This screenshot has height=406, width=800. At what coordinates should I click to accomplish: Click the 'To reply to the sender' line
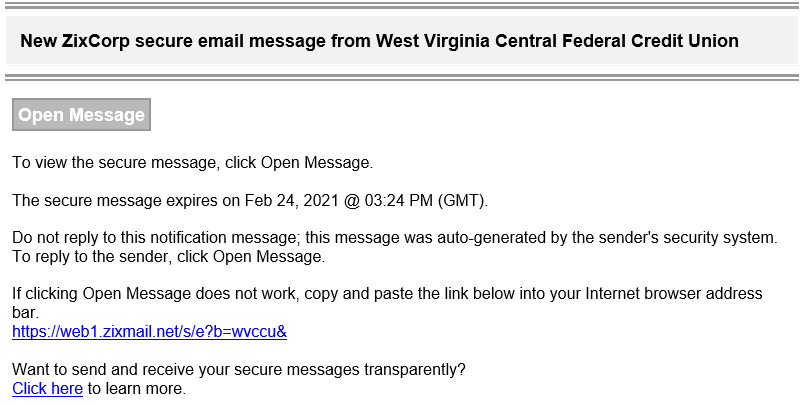[x=168, y=257]
